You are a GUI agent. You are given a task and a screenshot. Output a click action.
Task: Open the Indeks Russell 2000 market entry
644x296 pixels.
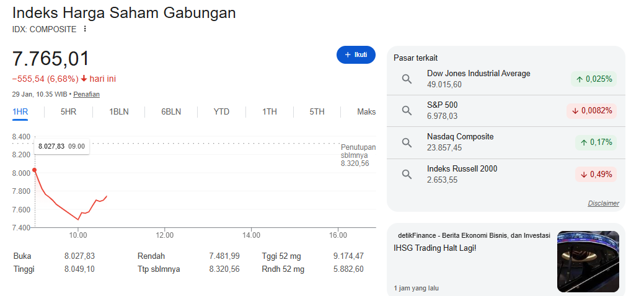pyautogui.click(x=506, y=175)
